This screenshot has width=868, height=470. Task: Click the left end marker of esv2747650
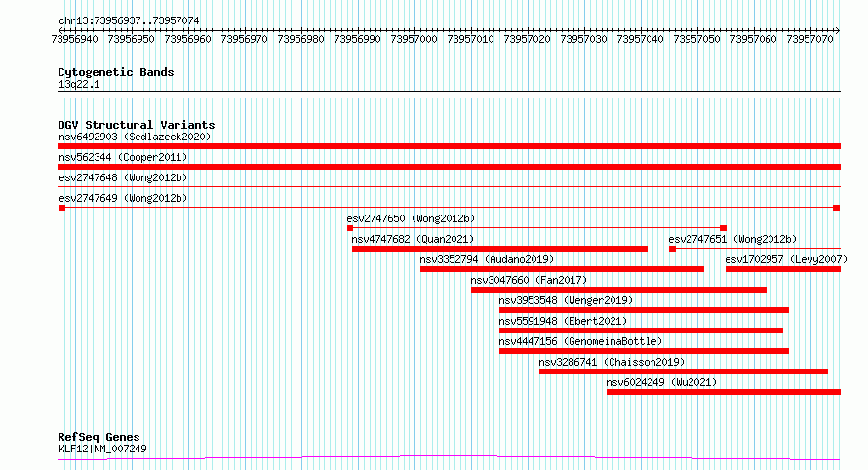pyautogui.click(x=350, y=228)
